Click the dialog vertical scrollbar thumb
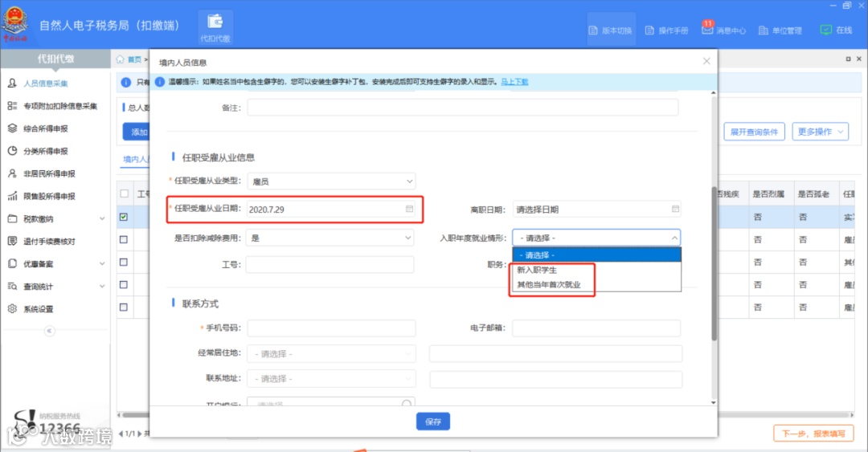This screenshot has width=868, height=452. pyautogui.click(x=714, y=264)
